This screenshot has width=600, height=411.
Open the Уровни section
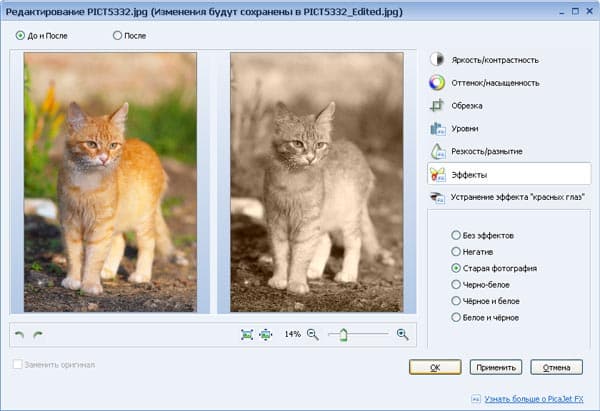[465, 129]
